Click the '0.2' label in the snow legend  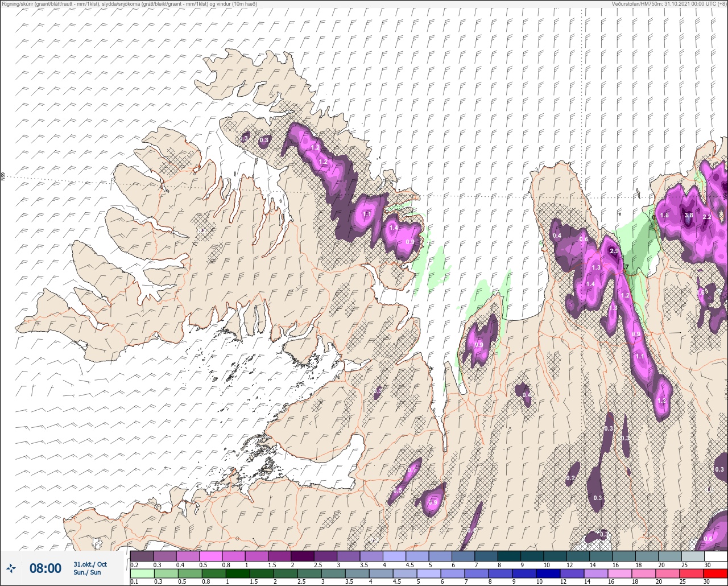(x=134, y=565)
